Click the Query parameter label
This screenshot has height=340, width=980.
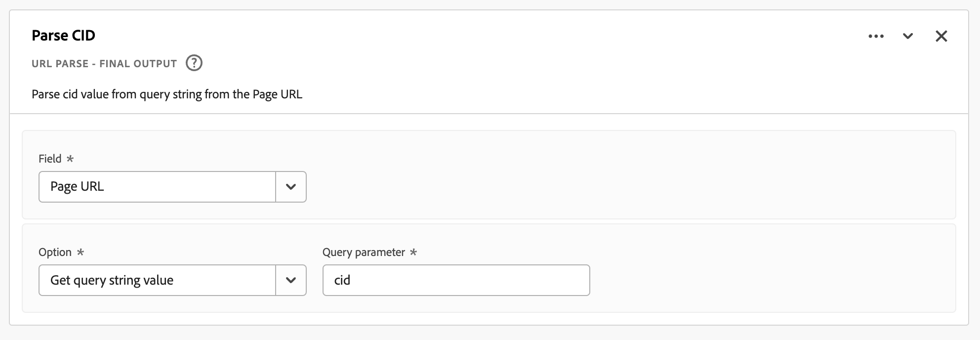[x=364, y=252]
